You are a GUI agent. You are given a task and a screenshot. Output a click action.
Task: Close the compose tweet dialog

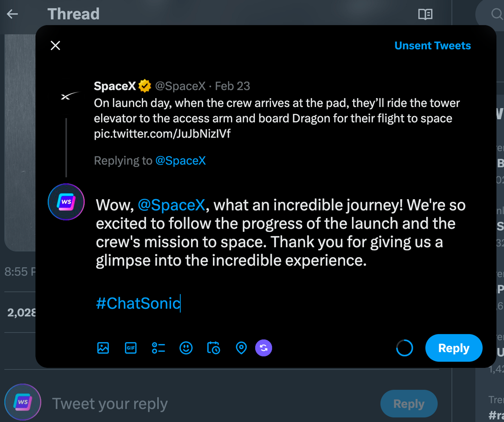click(x=55, y=46)
